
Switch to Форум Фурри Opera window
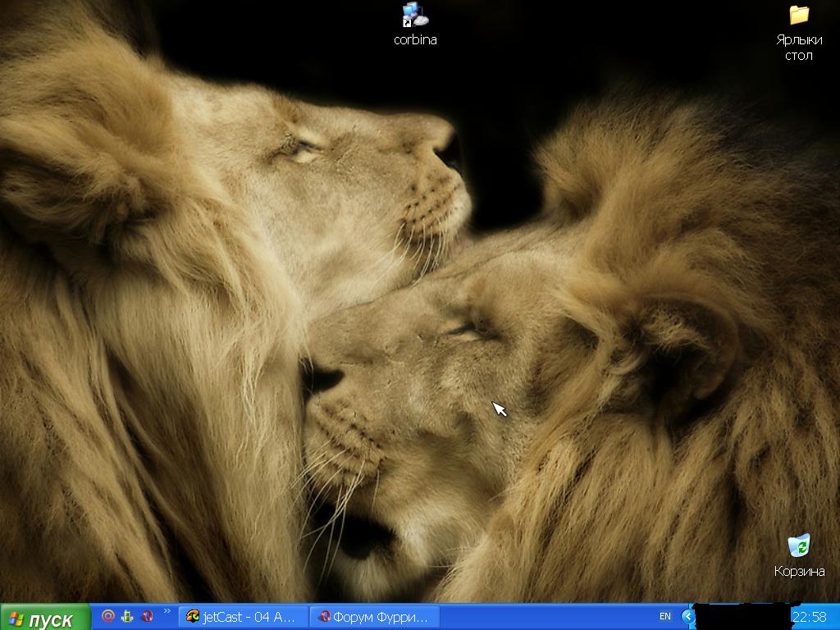(376, 617)
